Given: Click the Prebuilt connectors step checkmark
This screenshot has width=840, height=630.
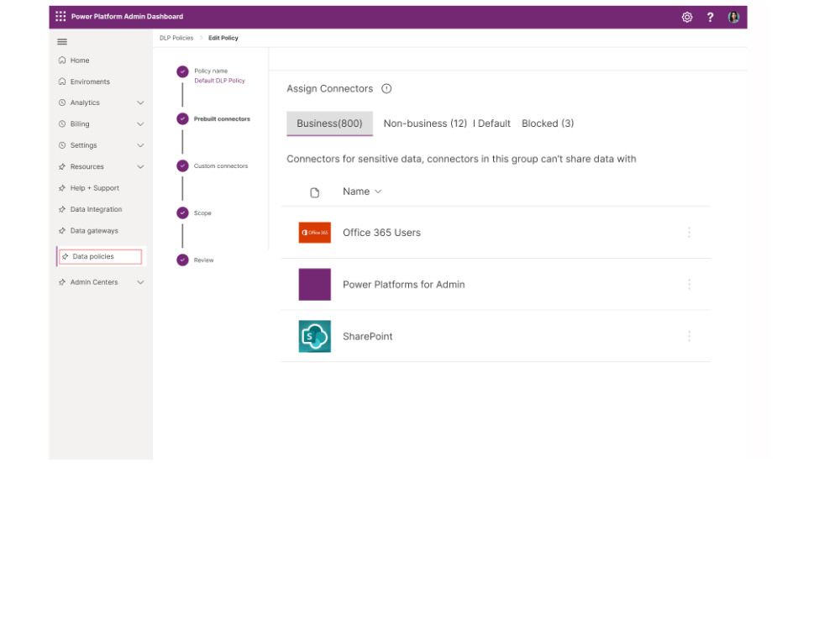Looking at the screenshot, I should point(182,118).
